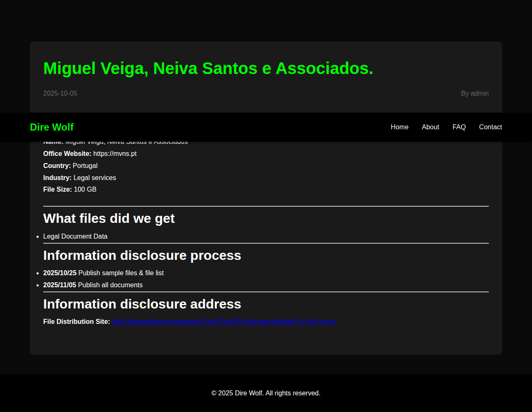Viewport: 532px width, 412px height.
Task: Click the Office Website URL text
Action: click(x=115, y=154)
